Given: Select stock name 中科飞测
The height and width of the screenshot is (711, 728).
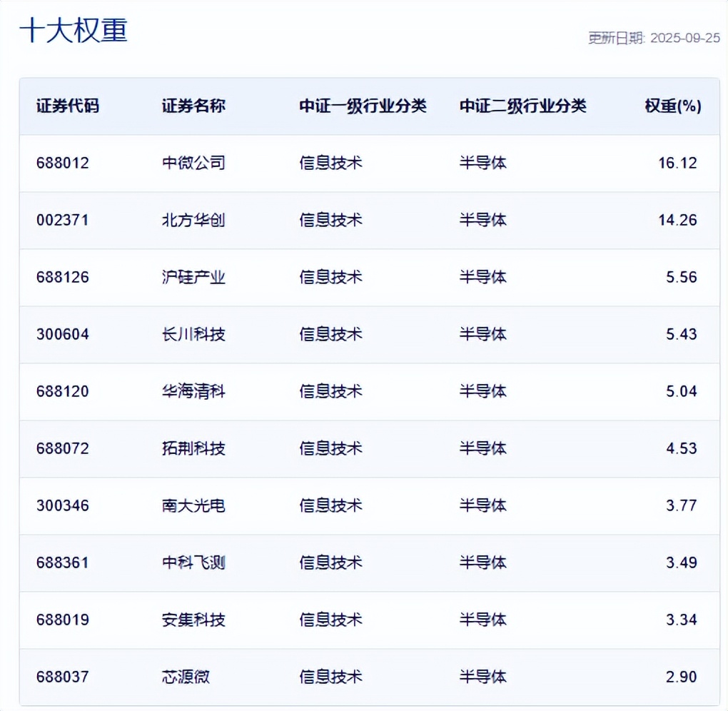Looking at the screenshot, I should tap(193, 563).
